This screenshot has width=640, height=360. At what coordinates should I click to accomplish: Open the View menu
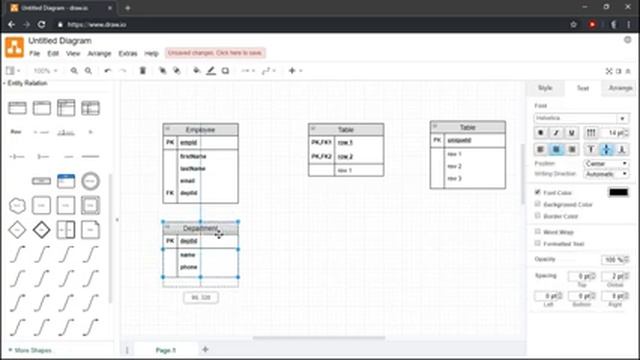point(73,53)
